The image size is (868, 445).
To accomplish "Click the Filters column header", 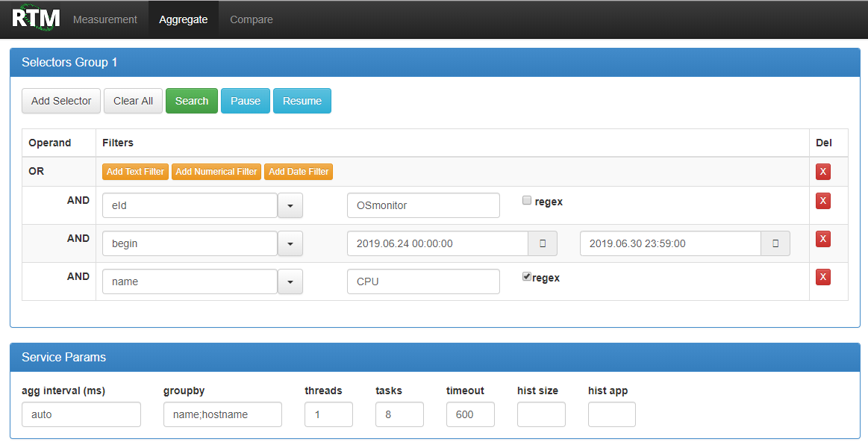I will 118,143.
